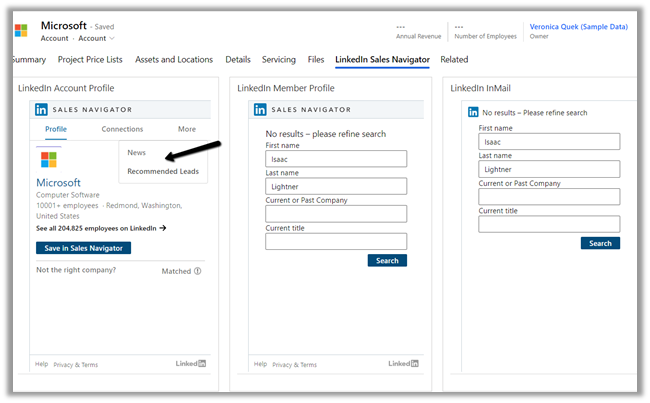Screen dimensions: 650x403
Task: Click the LinkedIn icon in the InMail panel
Action: point(473,112)
